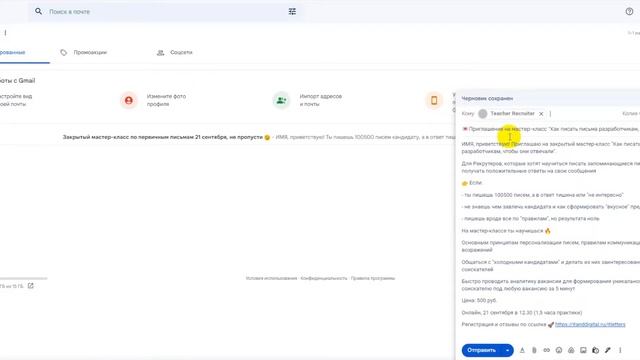Toggle confidential mode lock-clock icon
Viewport: 640px width, 360px height.
click(596, 350)
